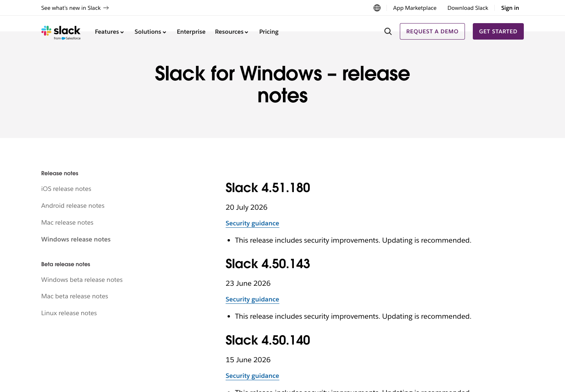Click the Slack logo

click(x=61, y=33)
